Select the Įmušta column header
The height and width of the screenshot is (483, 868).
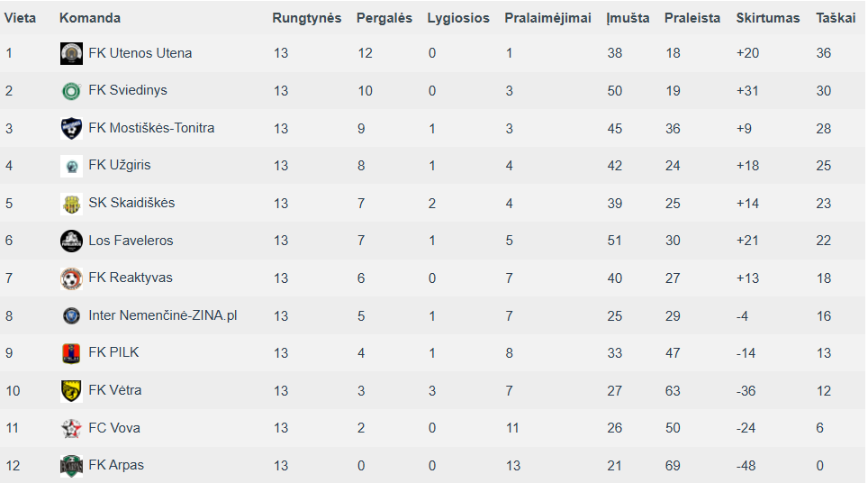(x=628, y=18)
